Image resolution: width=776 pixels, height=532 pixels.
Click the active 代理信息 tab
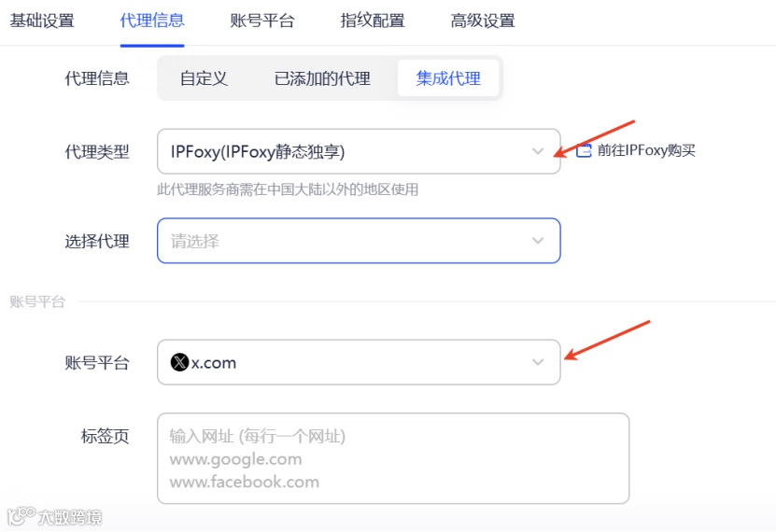pos(152,21)
